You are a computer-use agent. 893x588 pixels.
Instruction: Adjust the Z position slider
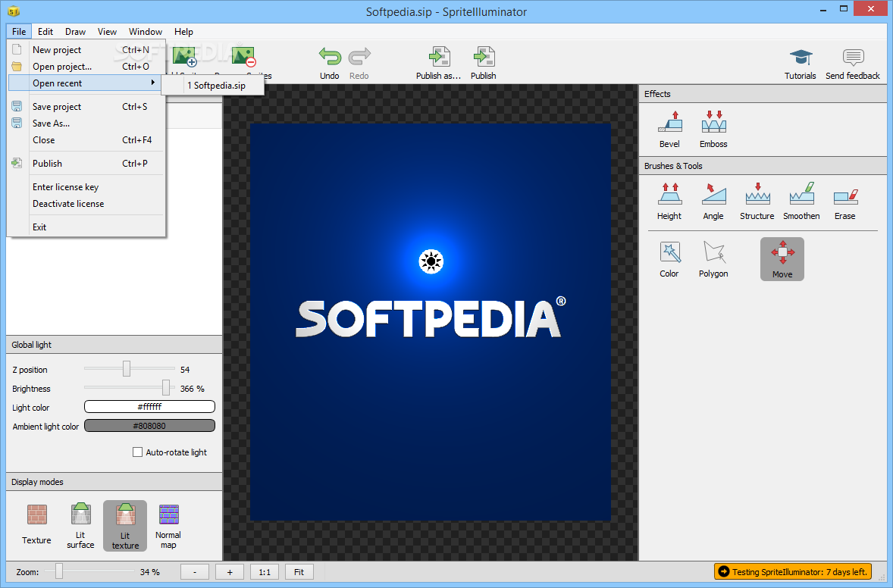[x=127, y=369]
